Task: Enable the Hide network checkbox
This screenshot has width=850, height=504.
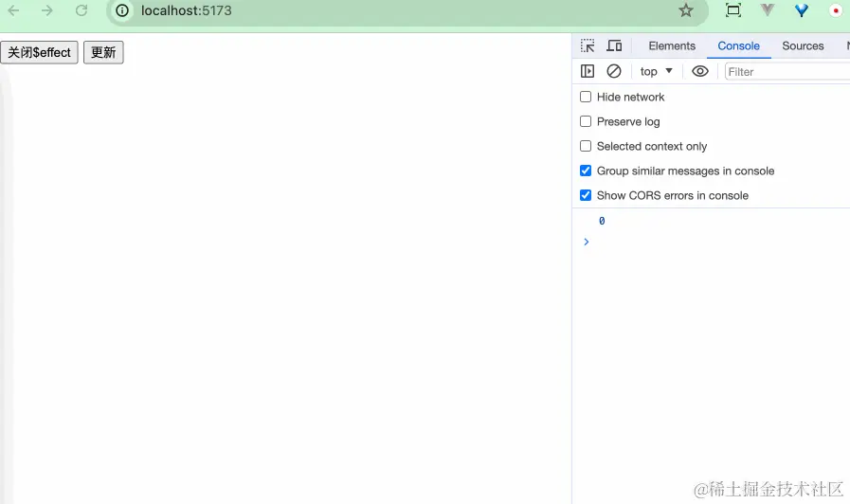Action: (x=586, y=97)
